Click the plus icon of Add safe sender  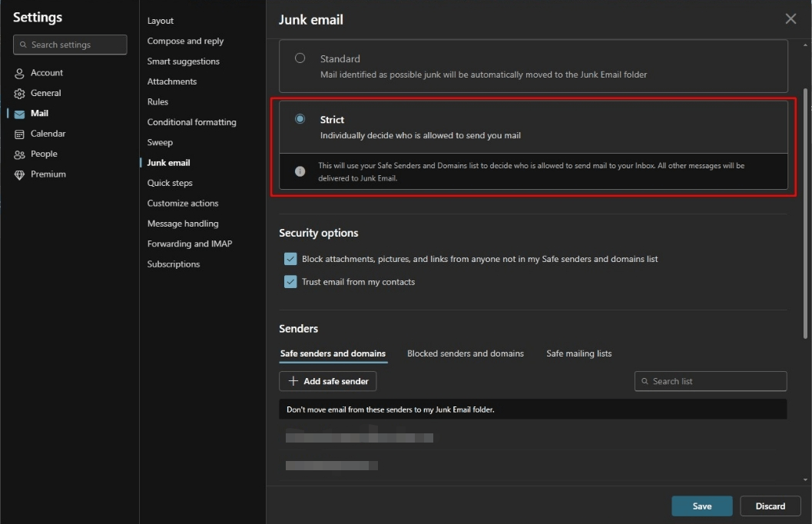point(293,381)
